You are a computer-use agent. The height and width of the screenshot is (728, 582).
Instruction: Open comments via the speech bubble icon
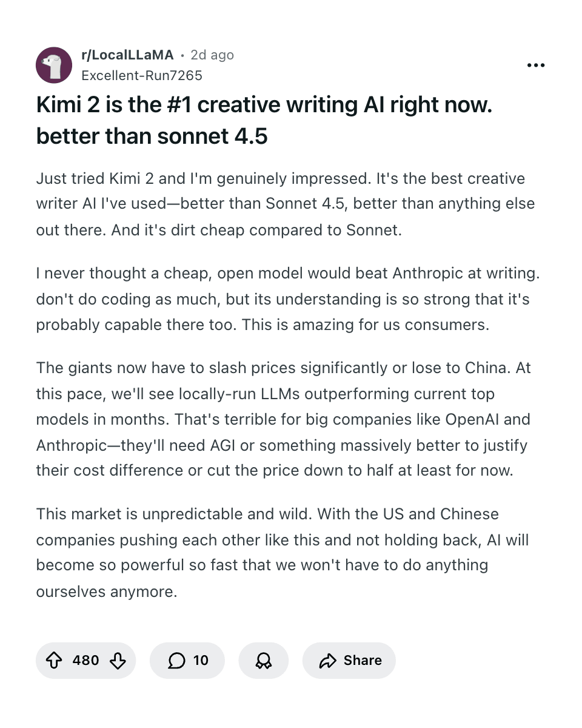176,660
